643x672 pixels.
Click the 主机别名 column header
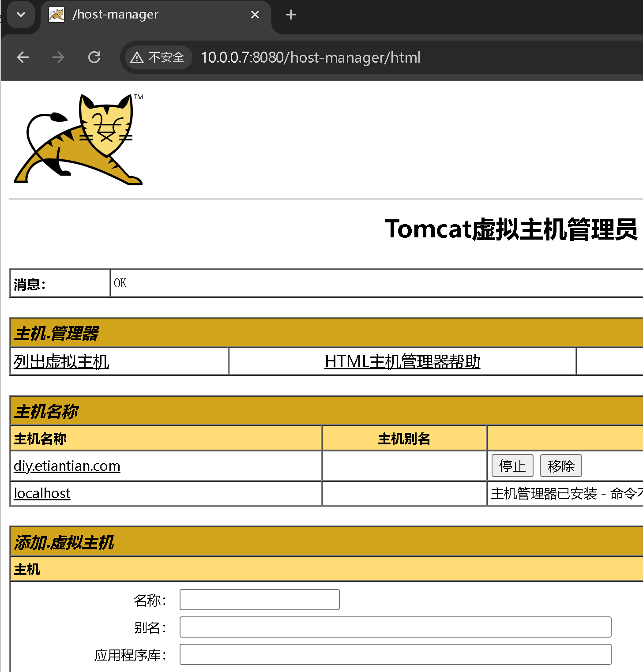click(404, 439)
